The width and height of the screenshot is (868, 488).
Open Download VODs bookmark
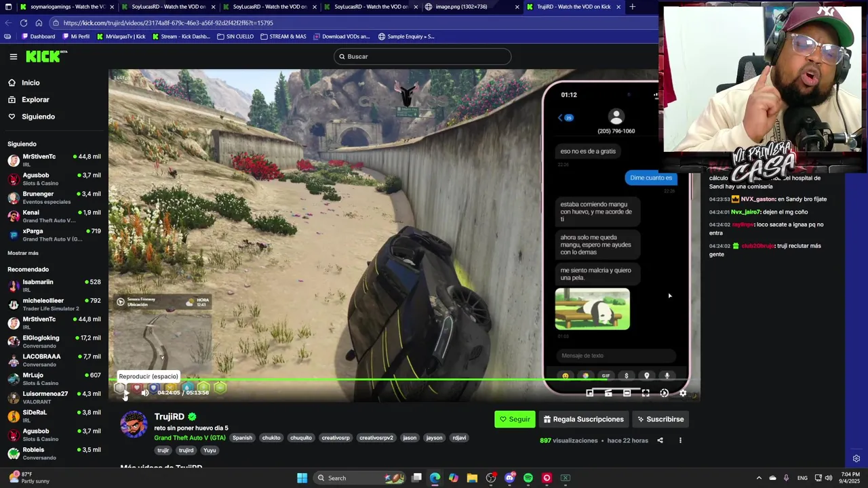pos(341,37)
